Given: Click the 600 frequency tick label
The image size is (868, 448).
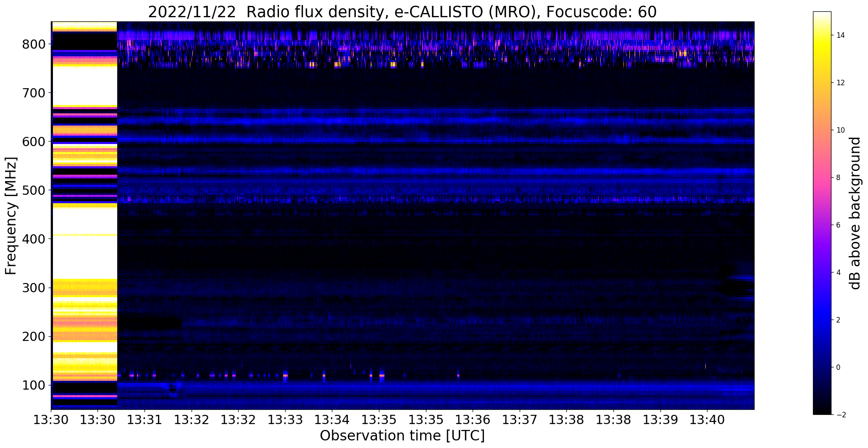Looking at the screenshot, I should 34,141.
